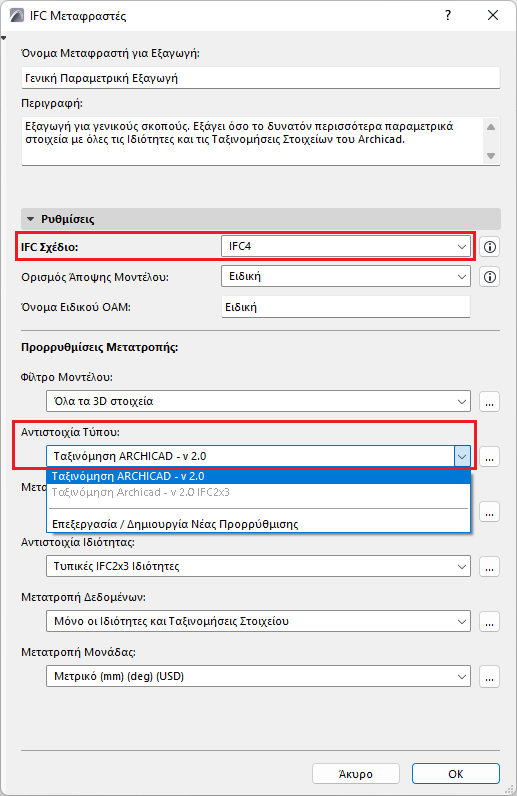Image resolution: width=517 pixels, height=796 pixels.
Task: Click the Archicad icon in the title bar
Action: 17,15
